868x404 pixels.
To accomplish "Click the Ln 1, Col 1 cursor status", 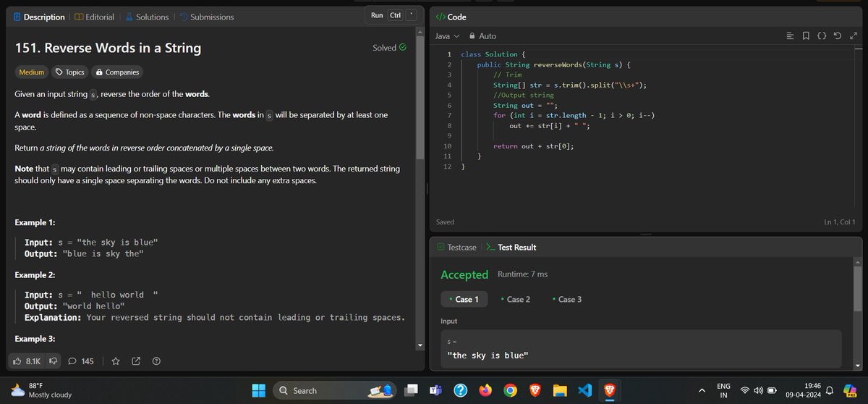I will tap(839, 222).
